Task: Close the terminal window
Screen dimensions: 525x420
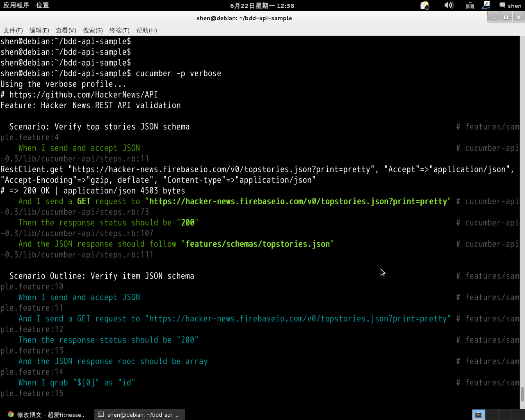Action: [x=518, y=17]
